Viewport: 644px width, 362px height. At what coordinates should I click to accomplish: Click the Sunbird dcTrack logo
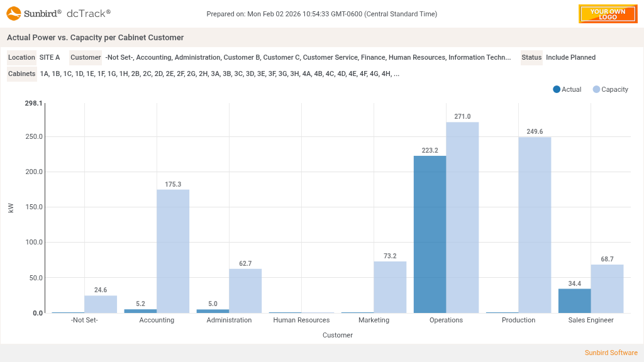click(58, 13)
